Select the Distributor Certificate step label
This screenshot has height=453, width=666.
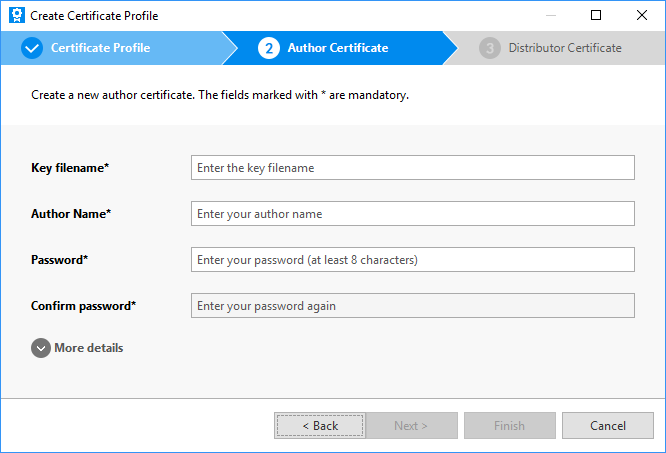[x=564, y=48]
